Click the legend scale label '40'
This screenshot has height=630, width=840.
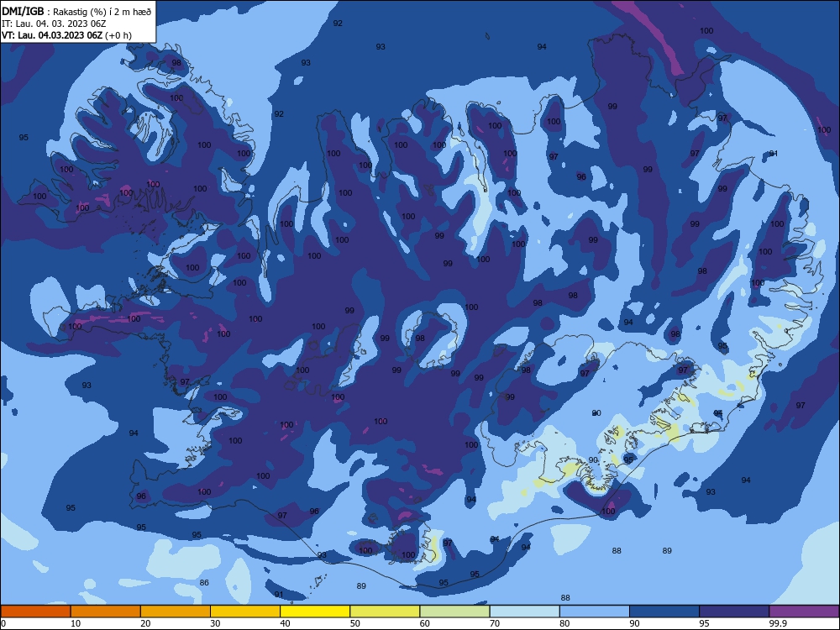(x=285, y=623)
